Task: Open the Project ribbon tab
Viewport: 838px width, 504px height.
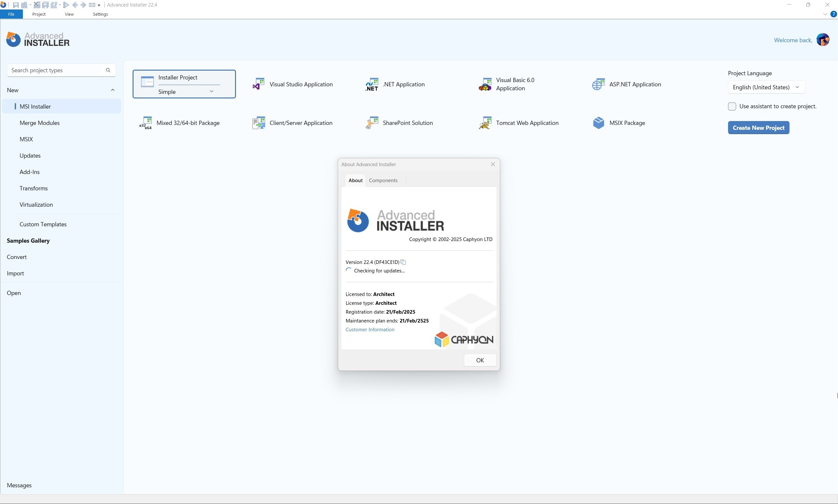Action: click(x=39, y=14)
